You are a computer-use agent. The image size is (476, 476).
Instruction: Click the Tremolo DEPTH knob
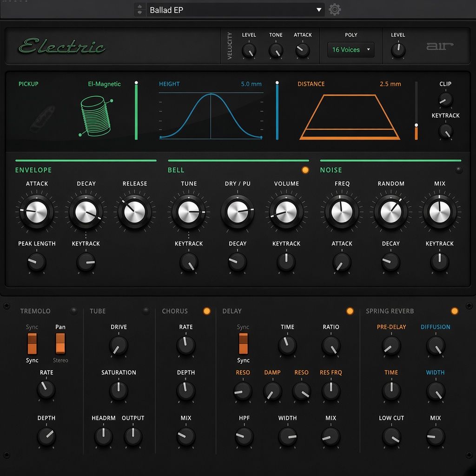(46, 436)
